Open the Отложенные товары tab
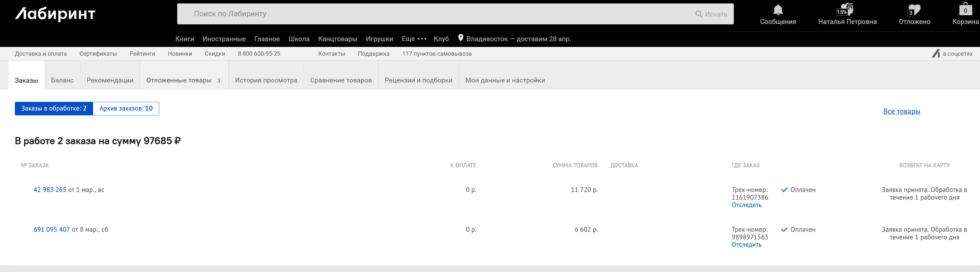Viewport: 980px width, 272px height. tap(179, 80)
